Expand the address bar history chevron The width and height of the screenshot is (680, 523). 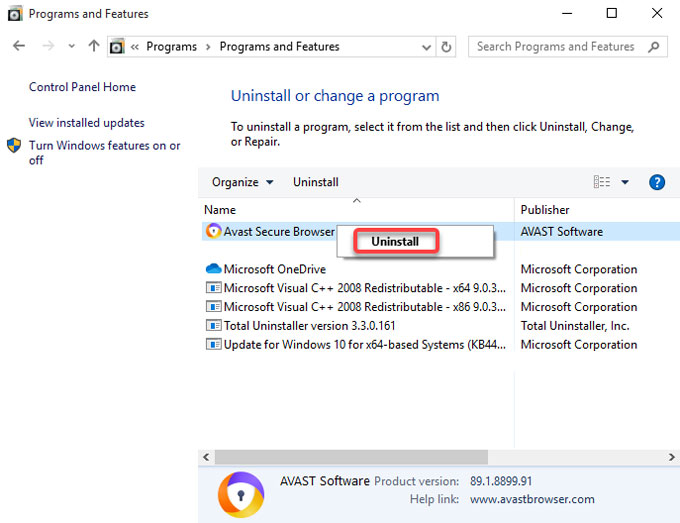pyautogui.click(x=426, y=47)
